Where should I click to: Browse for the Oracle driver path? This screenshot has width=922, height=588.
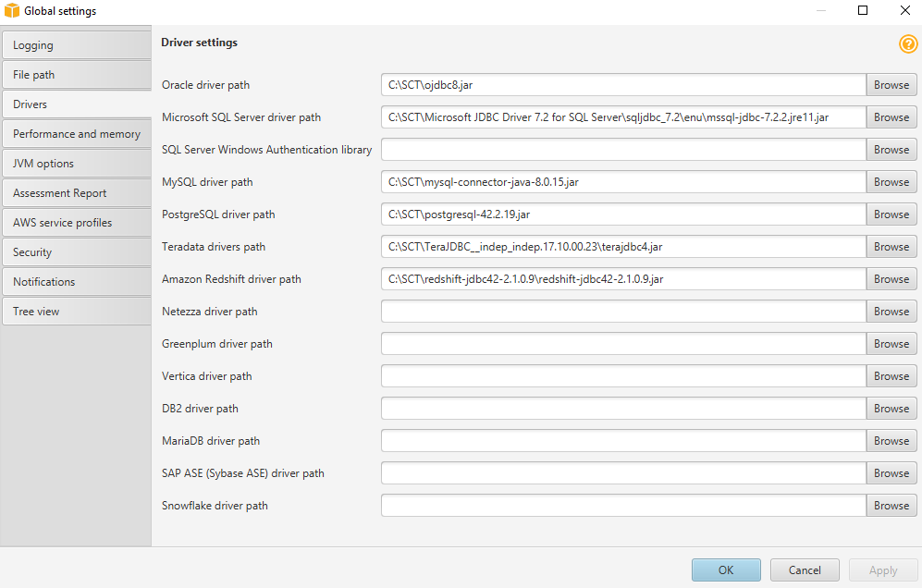tap(891, 84)
